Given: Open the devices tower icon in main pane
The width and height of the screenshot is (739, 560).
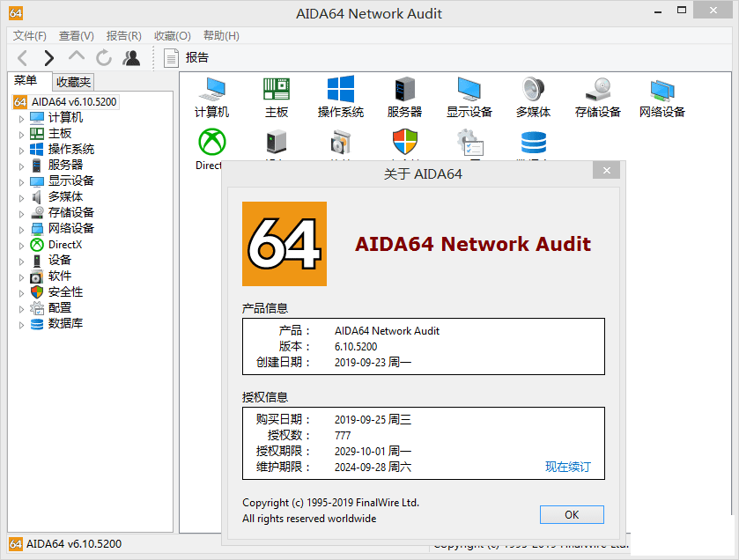Looking at the screenshot, I should click(x=277, y=143).
